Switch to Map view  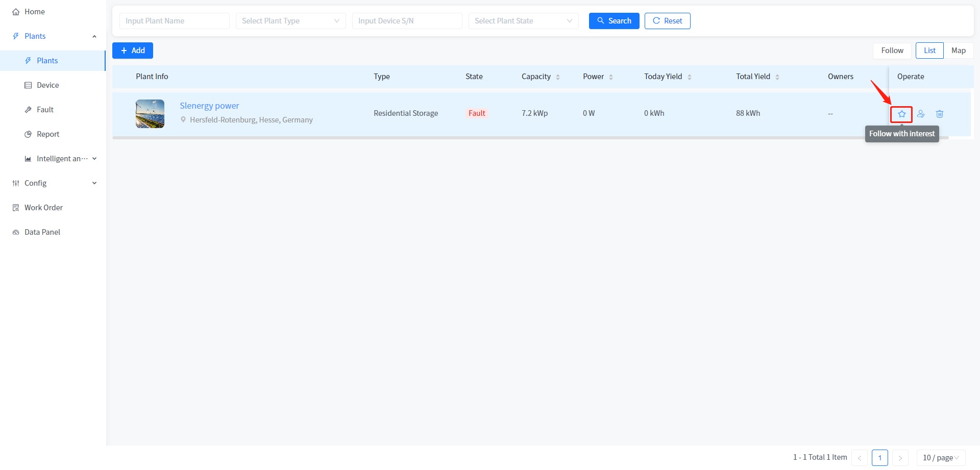958,51
